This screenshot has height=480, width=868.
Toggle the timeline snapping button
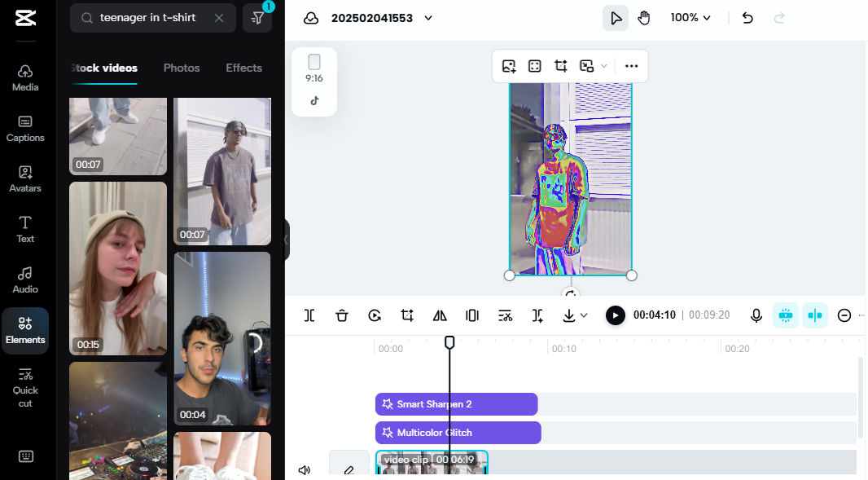(786, 315)
